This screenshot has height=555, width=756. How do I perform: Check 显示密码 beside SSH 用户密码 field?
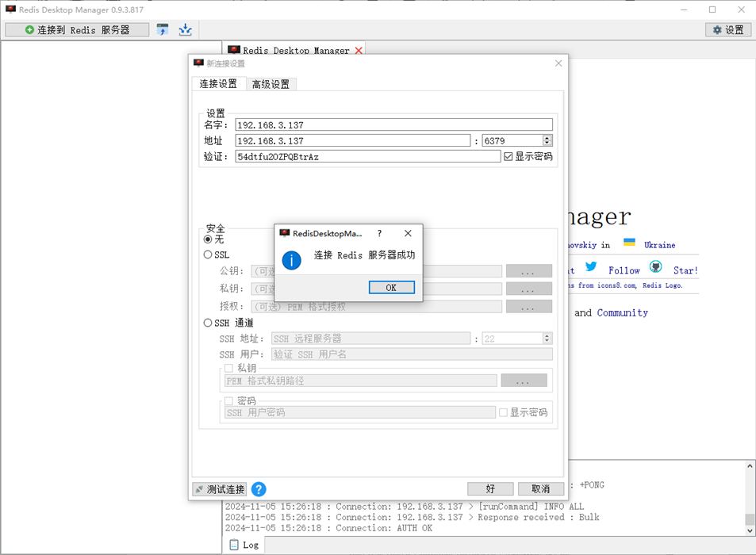[504, 412]
